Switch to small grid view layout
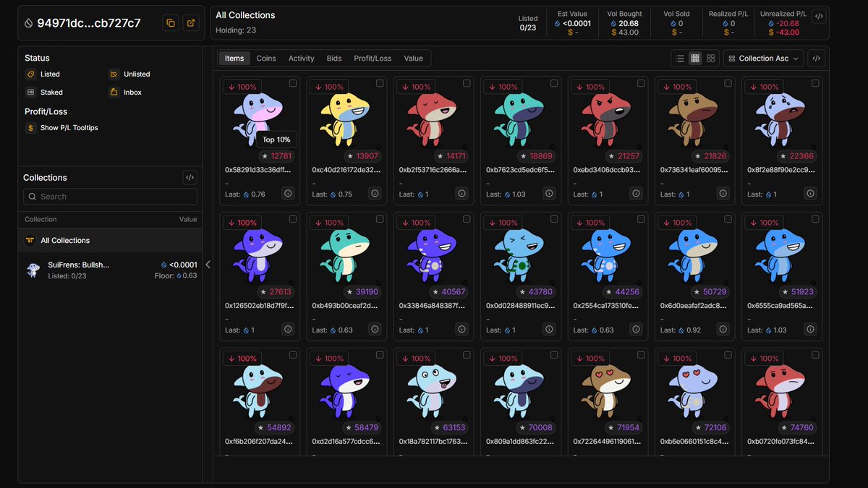This screenshot has width=868, height=488. (x=695, y=59)
